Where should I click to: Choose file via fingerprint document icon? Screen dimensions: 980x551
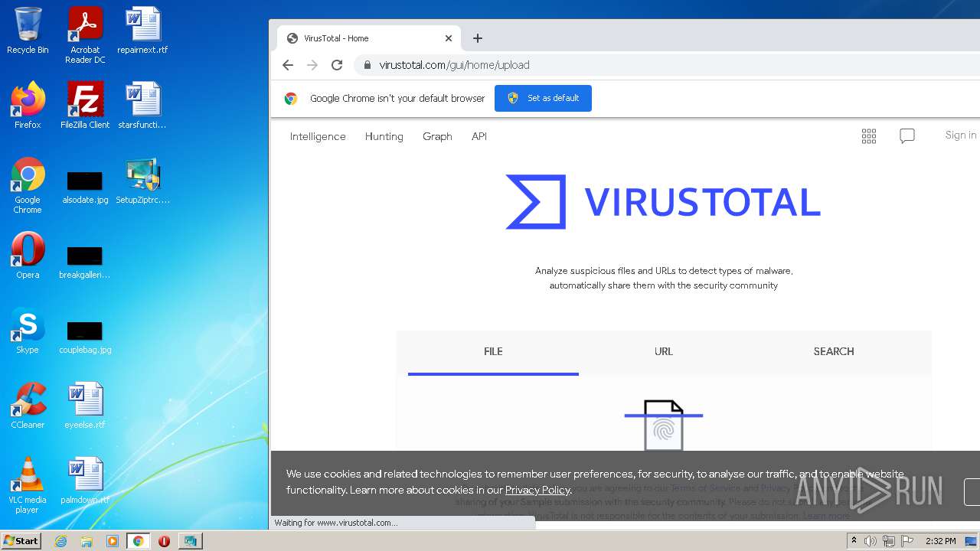click(x=664, y=425)
